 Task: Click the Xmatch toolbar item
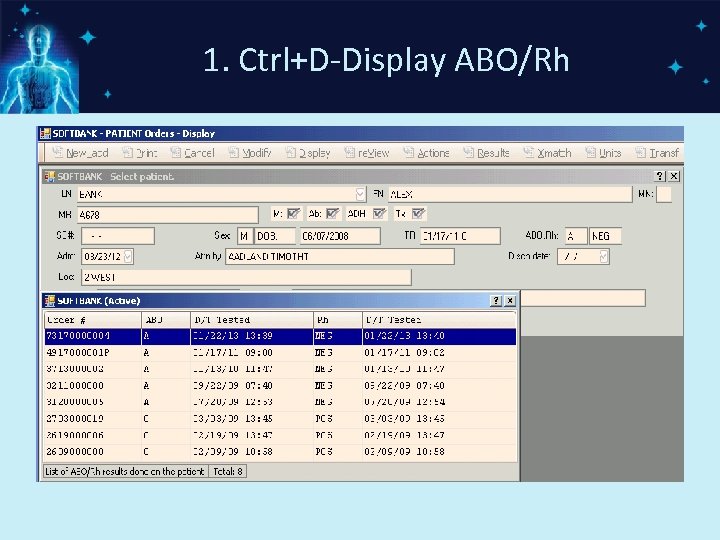tap(547, 153)
